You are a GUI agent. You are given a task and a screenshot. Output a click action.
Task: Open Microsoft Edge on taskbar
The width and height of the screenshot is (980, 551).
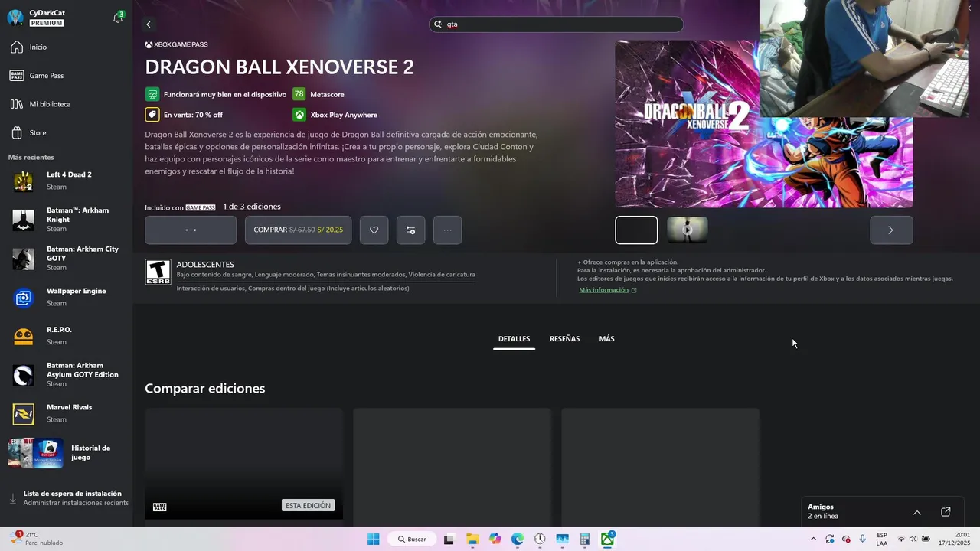click(517, 539)
